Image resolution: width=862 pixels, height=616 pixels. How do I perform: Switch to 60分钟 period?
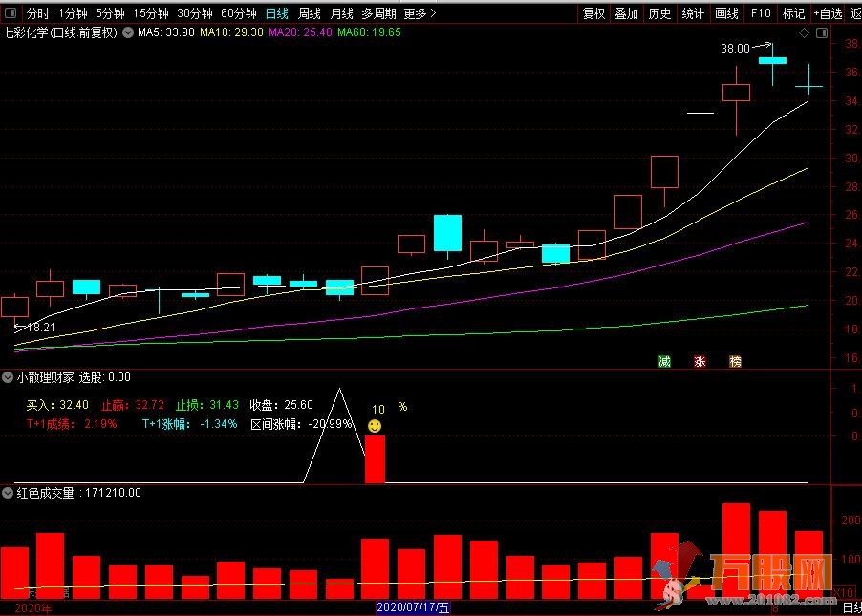pyautogui.click(x=239, y=13)
